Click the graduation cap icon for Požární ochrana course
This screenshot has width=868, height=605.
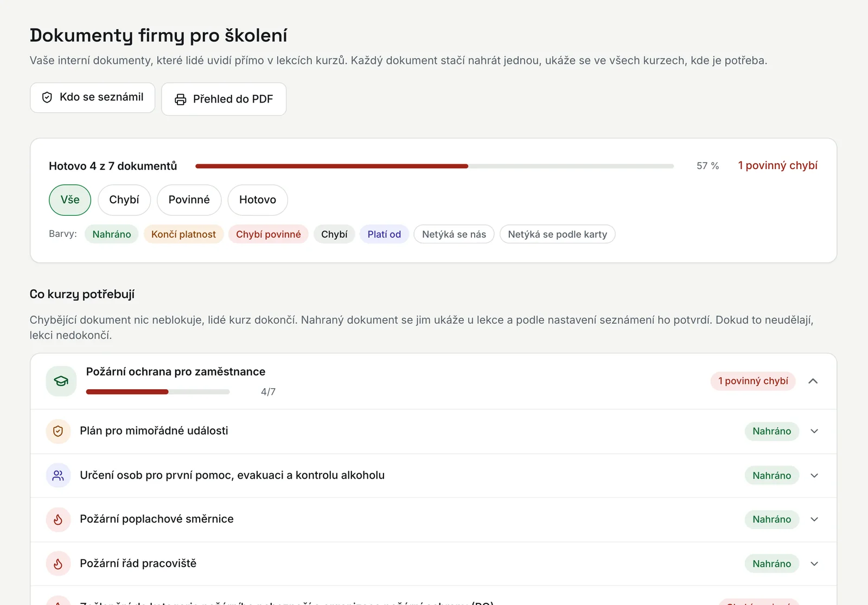[x=61, y=381]
